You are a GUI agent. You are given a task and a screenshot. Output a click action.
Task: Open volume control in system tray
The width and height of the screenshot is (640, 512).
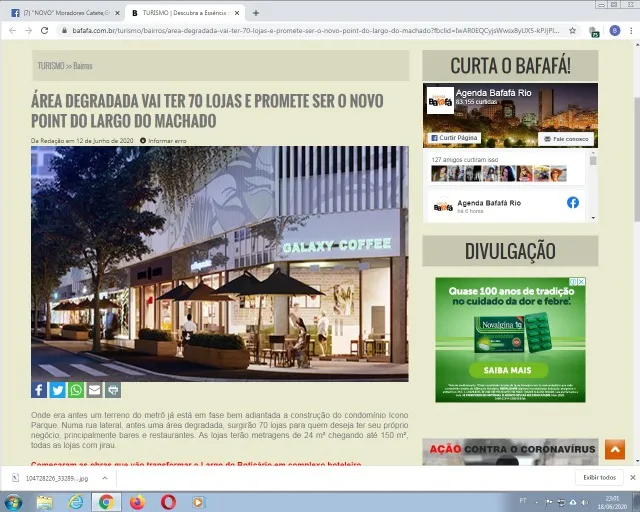pyautogui.click(x=584, y=502)
